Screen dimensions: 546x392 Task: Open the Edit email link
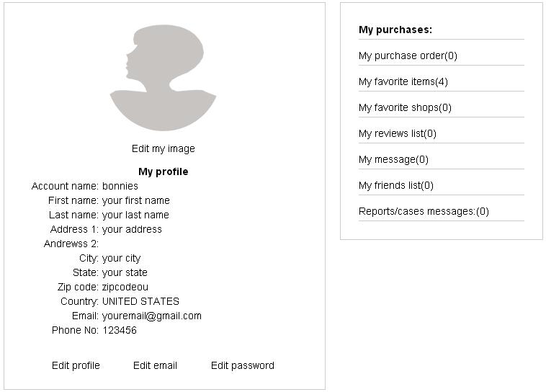pos(155,365)
